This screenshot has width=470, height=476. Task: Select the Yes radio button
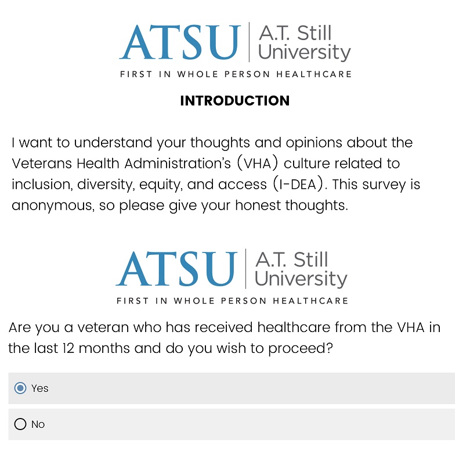pos(20,388)
